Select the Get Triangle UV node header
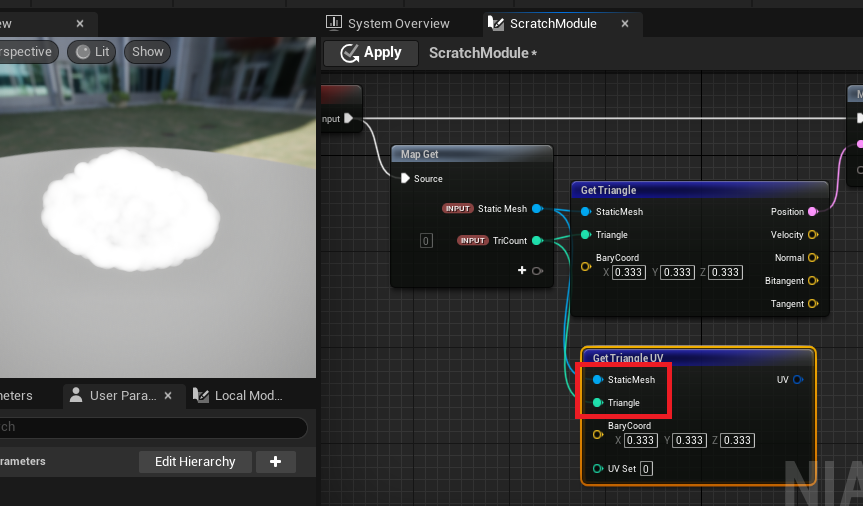The image size is (863, 506). coord(698,357)
